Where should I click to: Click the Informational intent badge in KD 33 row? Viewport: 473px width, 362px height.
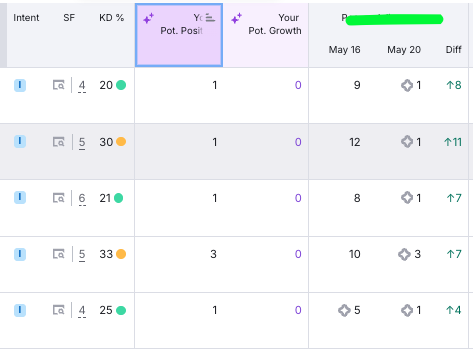click(x=20, y=254)
